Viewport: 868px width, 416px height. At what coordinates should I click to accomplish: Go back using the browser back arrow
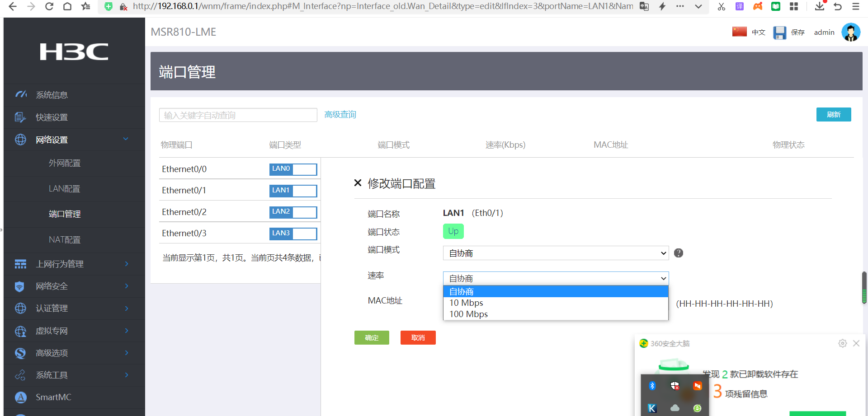(x=13, y=6)
